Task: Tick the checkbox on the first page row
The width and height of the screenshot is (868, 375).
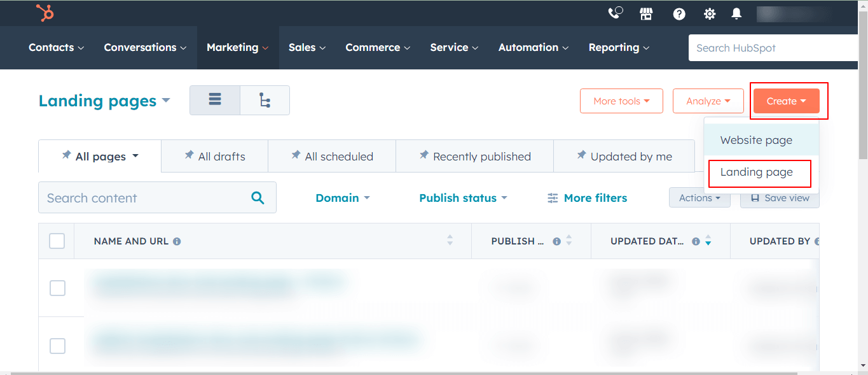Action: [x=57, y=288]
